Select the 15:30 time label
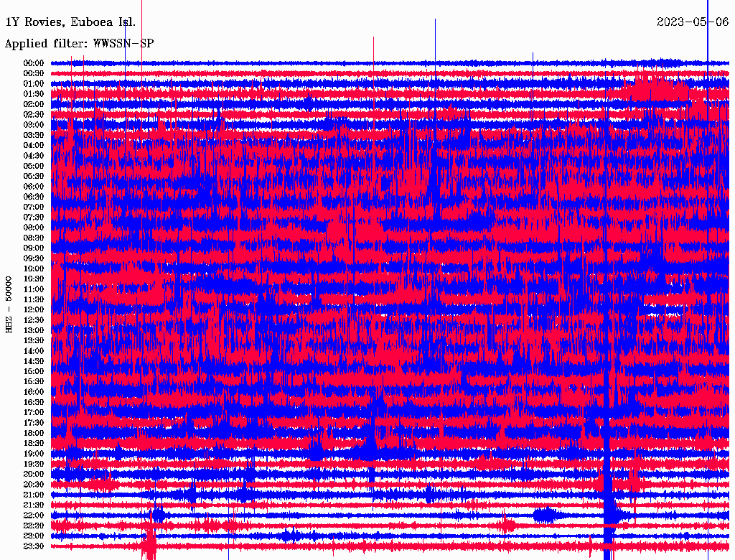Image resolution: width=735 pixels, height=560 pixels. 34,382
